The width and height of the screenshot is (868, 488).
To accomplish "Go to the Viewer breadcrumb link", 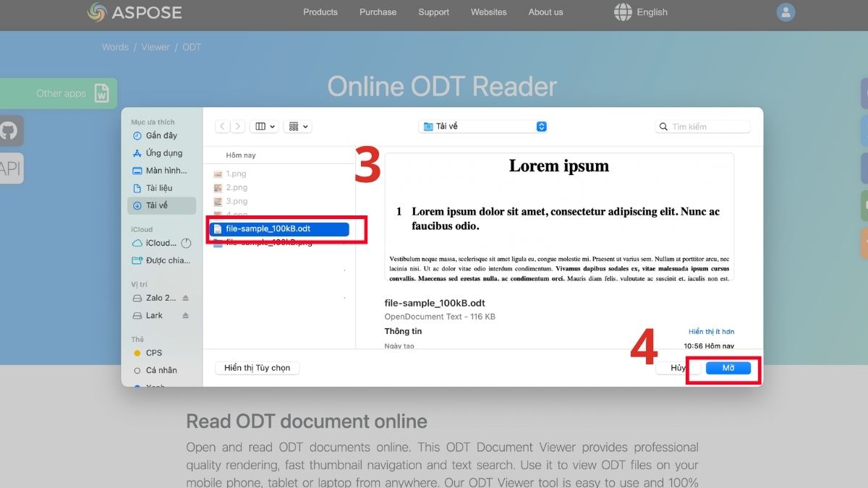I will pyautogui.click(x=156, y=47).
